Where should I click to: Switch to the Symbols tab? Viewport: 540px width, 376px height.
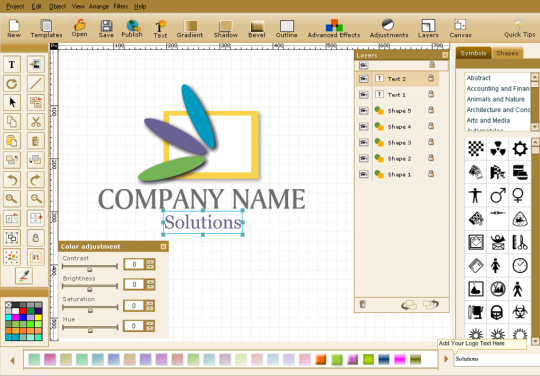tap(474, 53)
